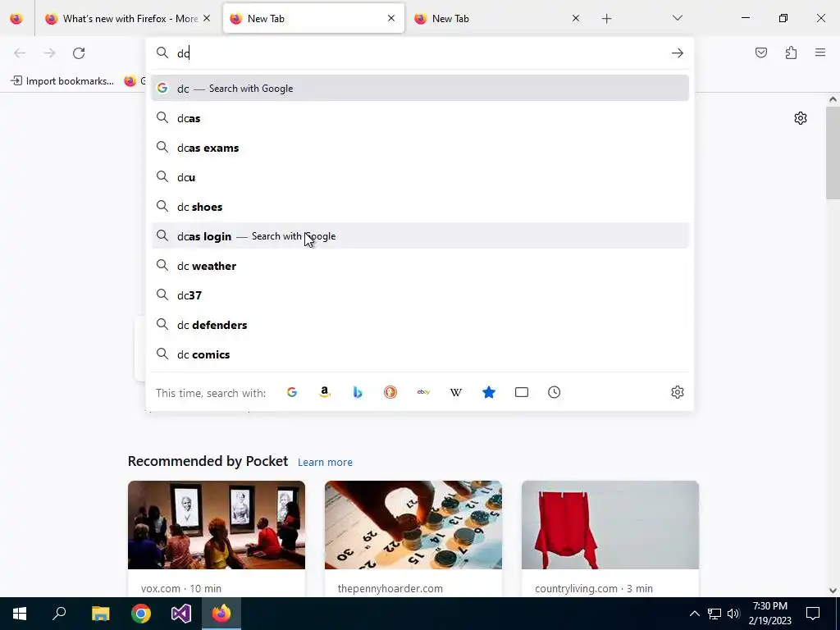Open Windows taskbar search

(x=59, y=614)
